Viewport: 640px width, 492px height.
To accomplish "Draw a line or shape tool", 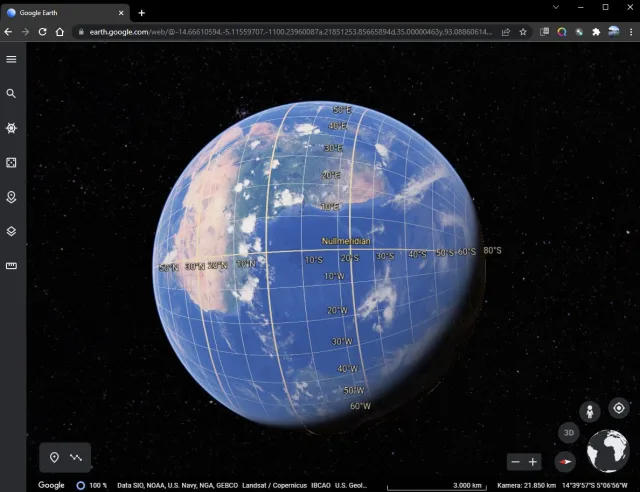I will [76, 457].
